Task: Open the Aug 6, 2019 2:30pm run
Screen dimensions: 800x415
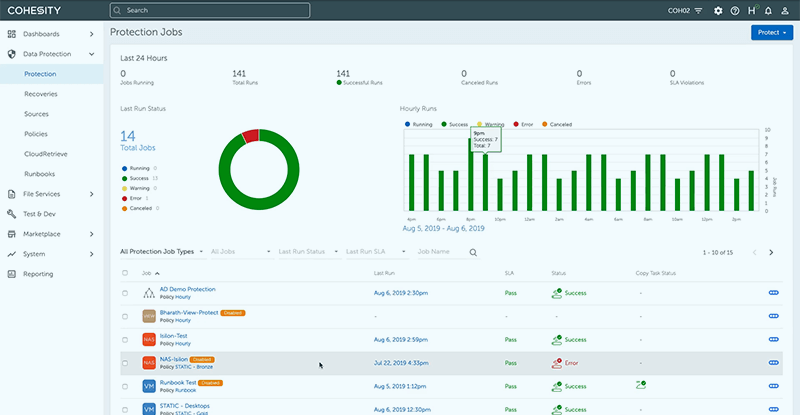Action: point(401,293)
